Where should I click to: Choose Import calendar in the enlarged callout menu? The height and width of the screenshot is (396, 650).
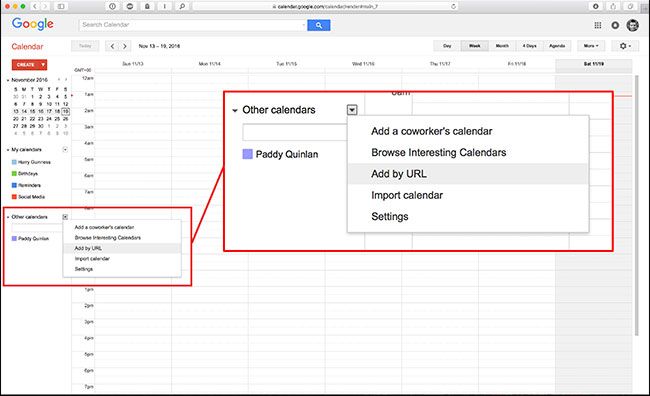(x=468, y=195)
